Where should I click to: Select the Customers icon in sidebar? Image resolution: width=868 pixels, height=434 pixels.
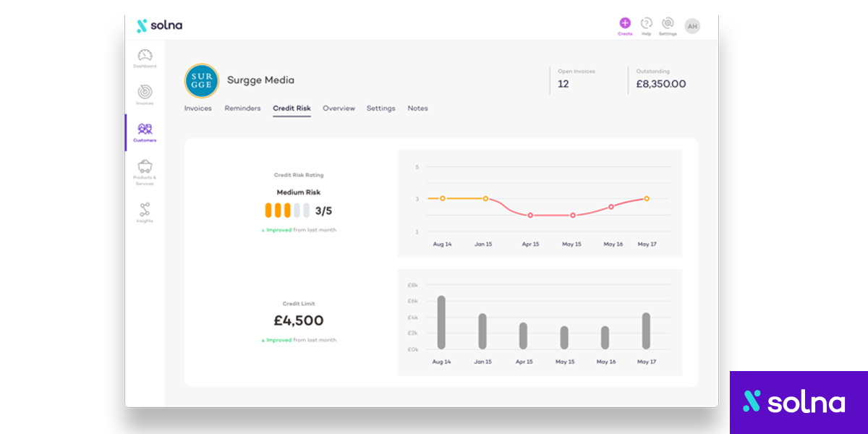click(x=145, y=129)
